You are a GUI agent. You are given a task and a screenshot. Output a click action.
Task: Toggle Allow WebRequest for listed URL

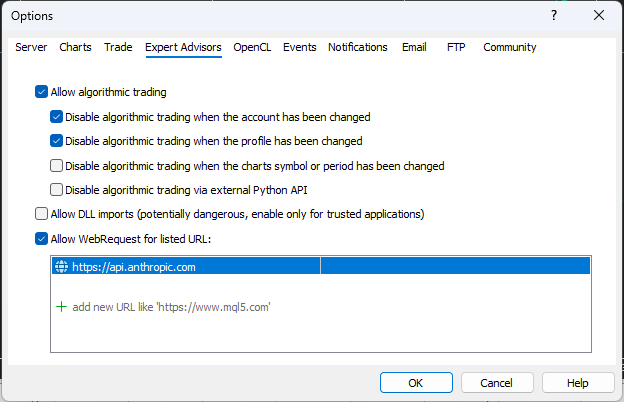(41, 239)
